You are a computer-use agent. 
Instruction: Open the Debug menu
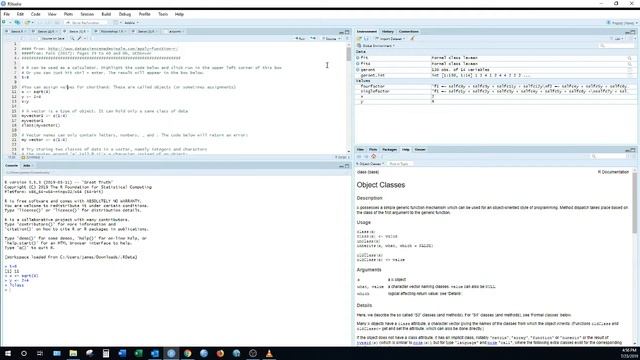[124, 14]
